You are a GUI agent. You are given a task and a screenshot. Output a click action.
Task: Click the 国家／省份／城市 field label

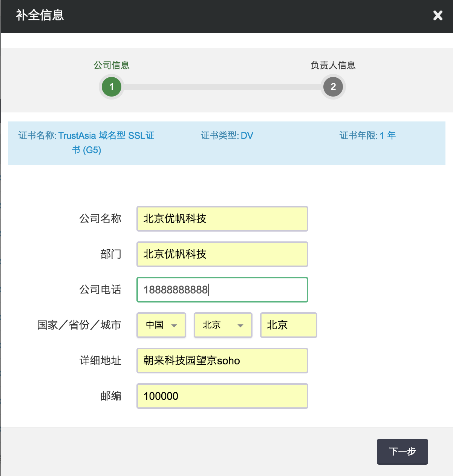tap(79, 325)
